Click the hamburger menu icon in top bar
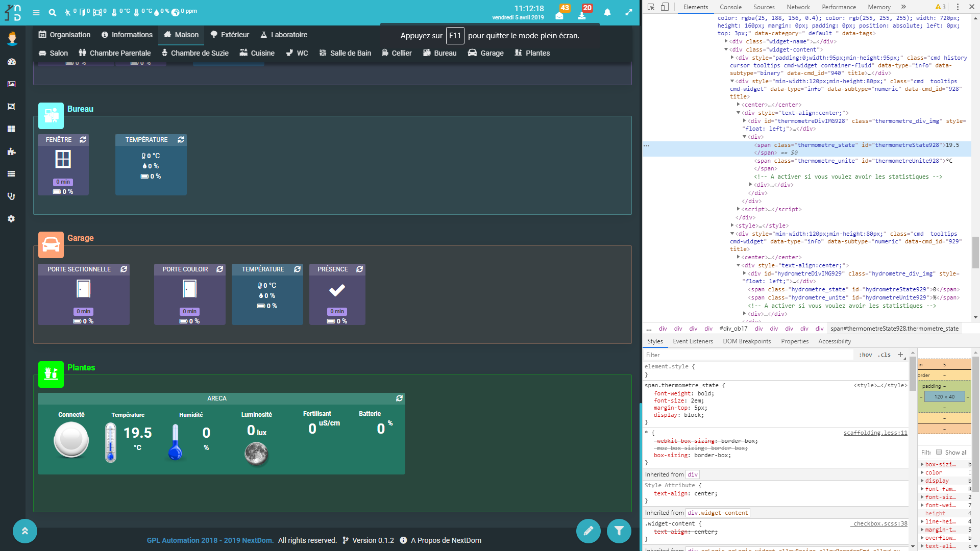This screenshot has width=980, height=551. 36,12
